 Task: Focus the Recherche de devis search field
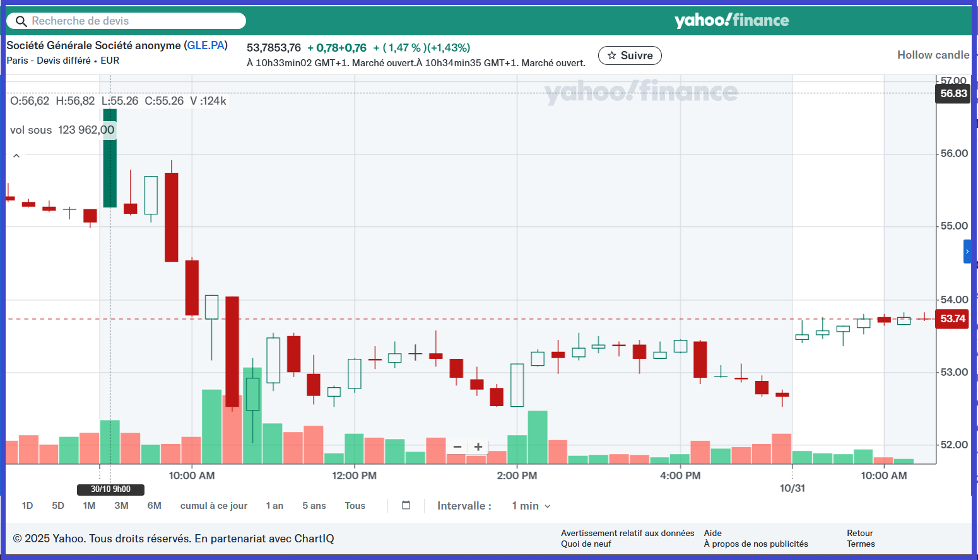point(133,21)
